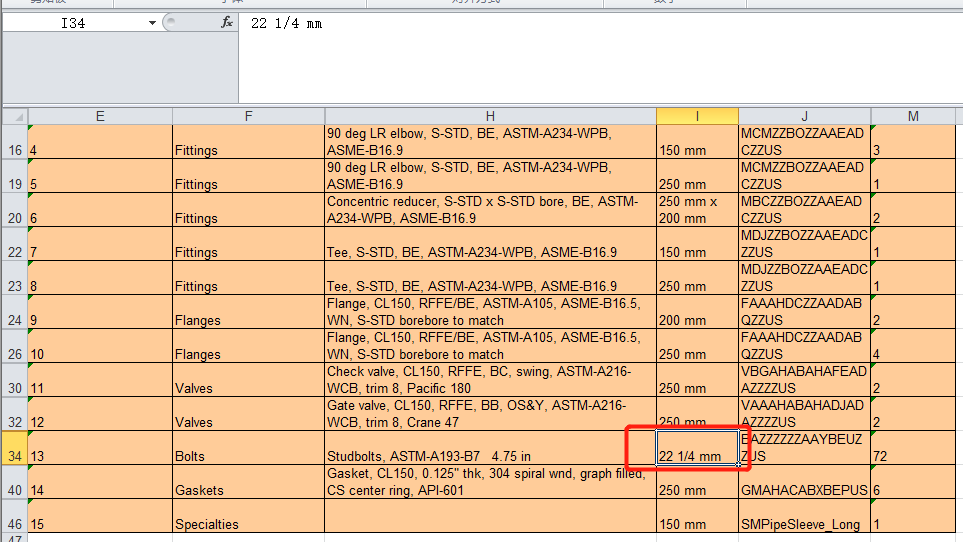Click the 'Bolts' cell
The image size is (963, 542).
click(x=249, y=448)
